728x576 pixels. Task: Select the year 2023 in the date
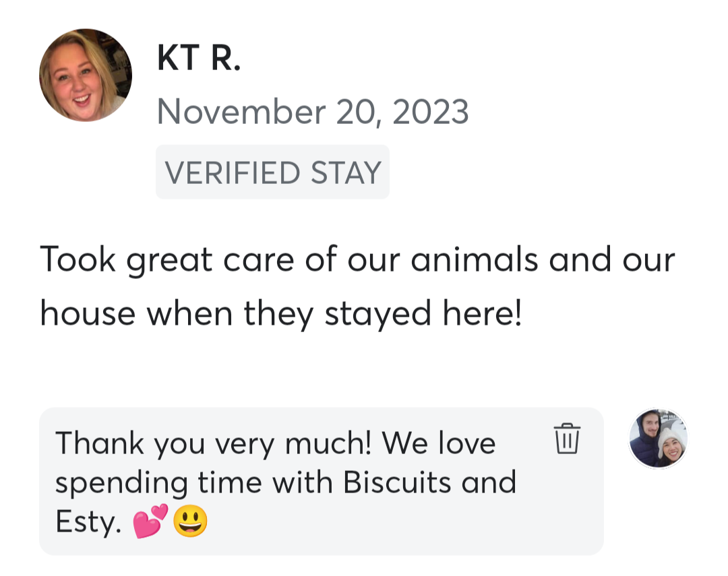pyautogui.click(x=430, y=111)
